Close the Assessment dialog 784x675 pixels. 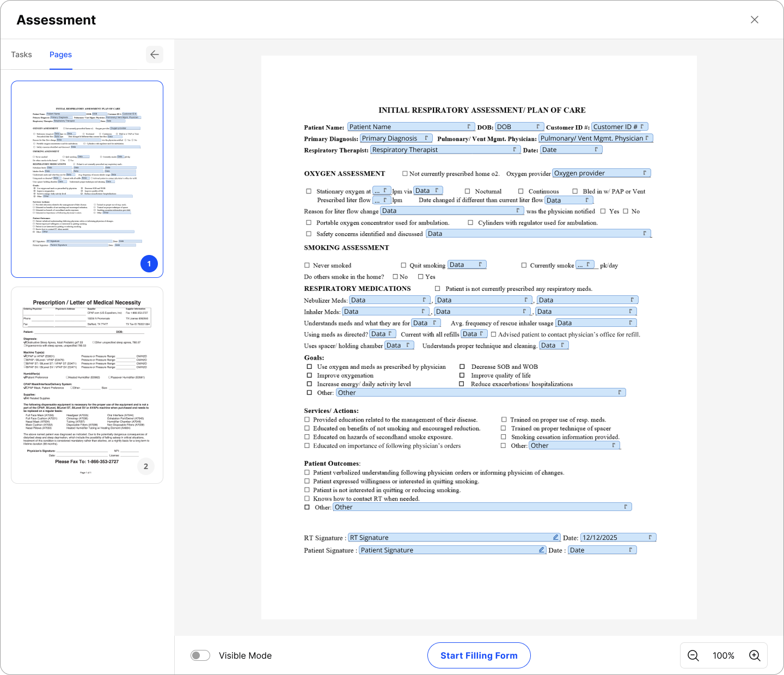point(755,20)
